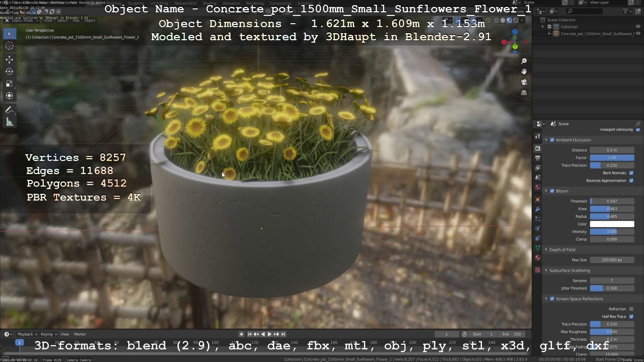Viewport: 644px width, 362px height.
Task: Open the View Layer properties tab
Action: pyautogui.click(x=537, y=168)
